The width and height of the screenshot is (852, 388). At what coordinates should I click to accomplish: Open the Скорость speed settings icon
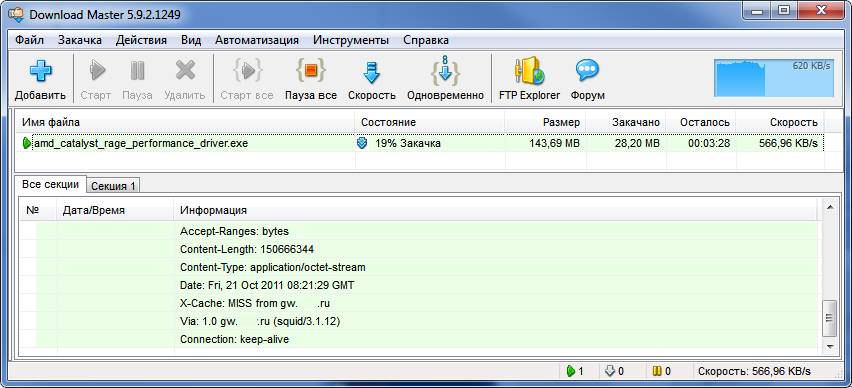click(372, 72)
